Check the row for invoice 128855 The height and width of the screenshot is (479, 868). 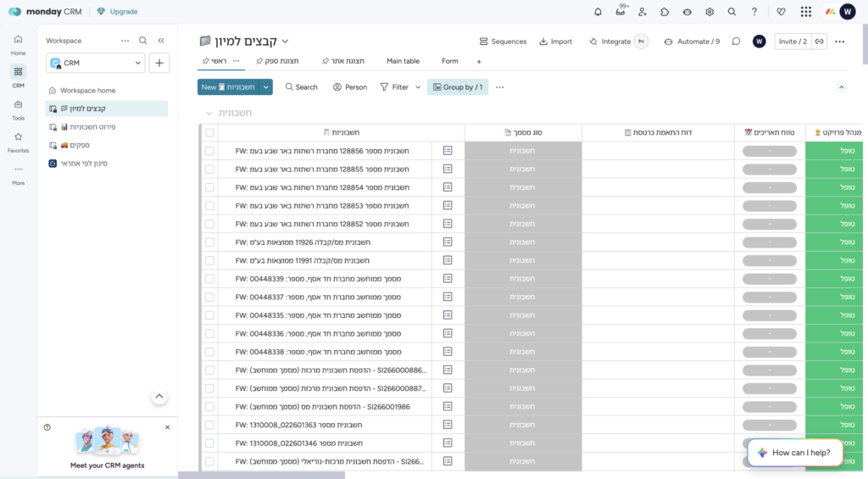[210, 169]
